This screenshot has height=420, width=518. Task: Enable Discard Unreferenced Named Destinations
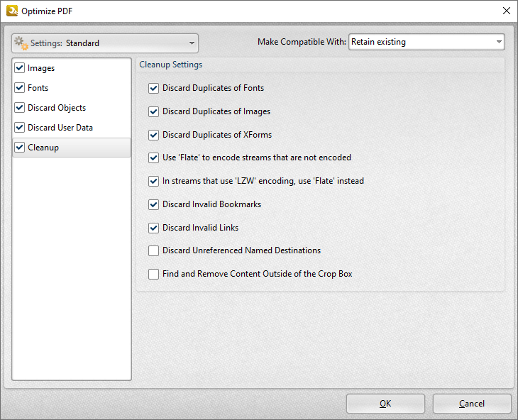tap(153, 251)
